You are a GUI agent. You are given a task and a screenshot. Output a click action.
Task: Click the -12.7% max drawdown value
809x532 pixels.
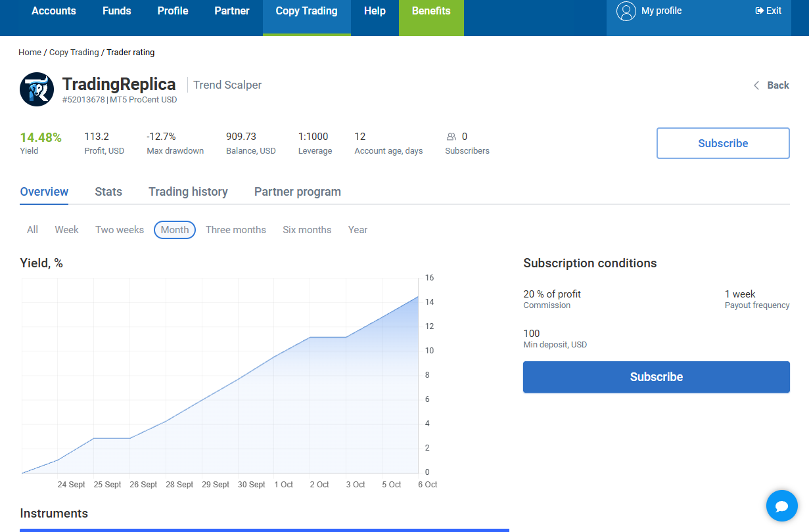coord(161,137)
